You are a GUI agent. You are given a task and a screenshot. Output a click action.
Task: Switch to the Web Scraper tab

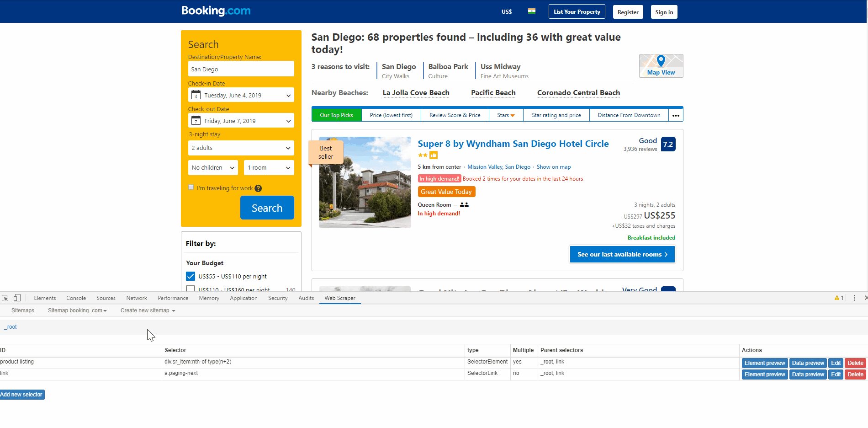tap(340, 298)
